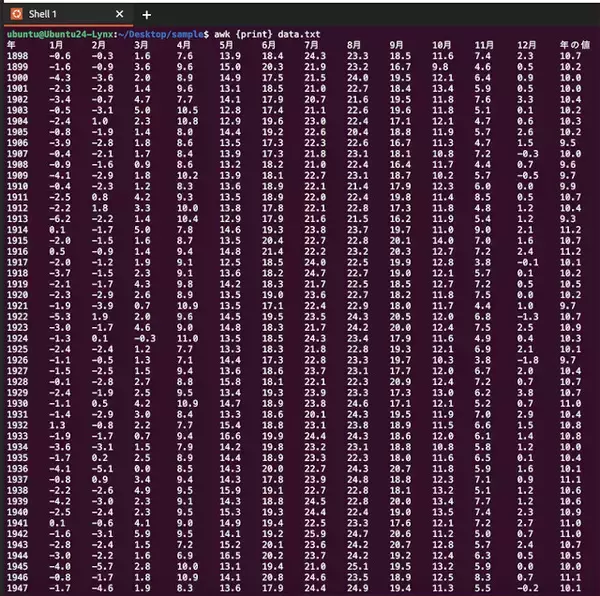Image resolution: width=600 pixels, height=596 pixels.
Task: Click November value 9.0 in 1914 row
Action: pyautogui.click(x=483, y=230)
